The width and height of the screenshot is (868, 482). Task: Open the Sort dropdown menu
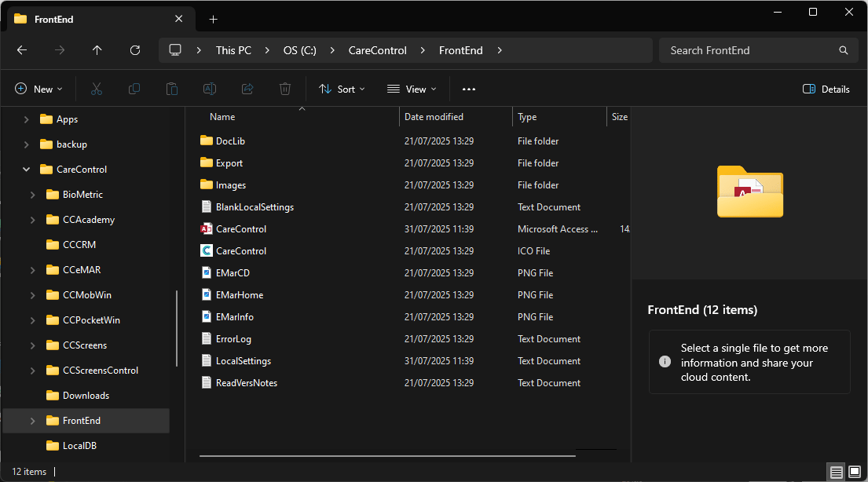pyautogui.click(x=342, y=89)
